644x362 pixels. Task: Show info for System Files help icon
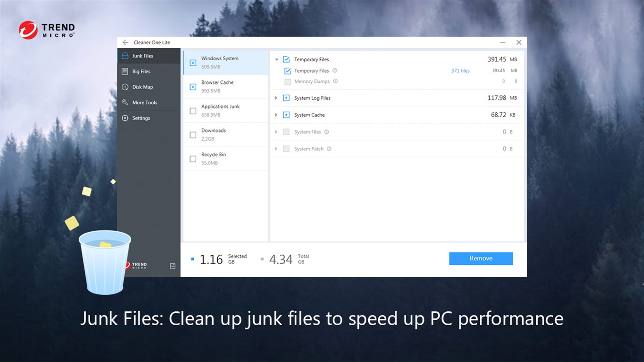point(326,132)
